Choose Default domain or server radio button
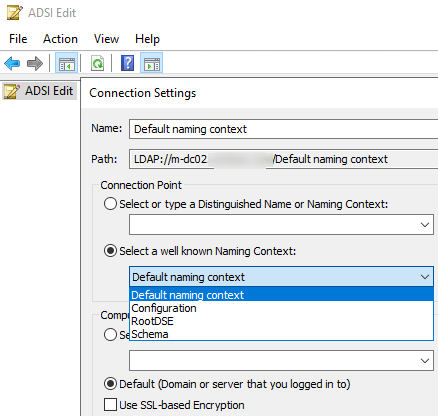Screen dimensions: 438x416 tap(110, 384)
